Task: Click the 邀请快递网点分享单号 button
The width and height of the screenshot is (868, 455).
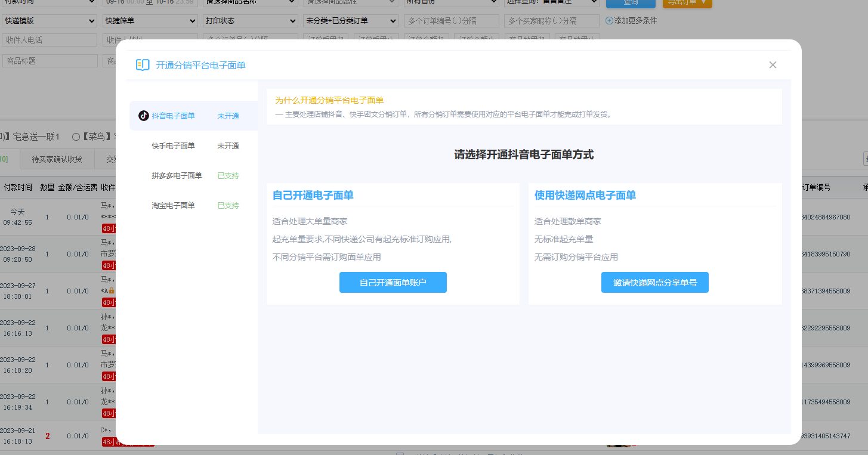Action: 655,283
